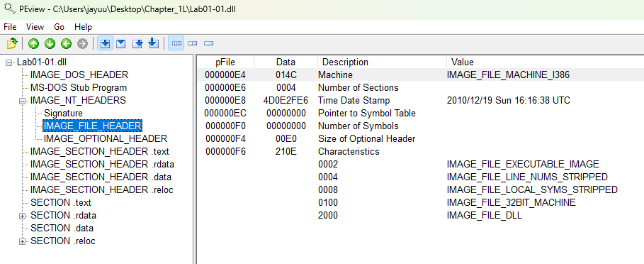The width and height of the screenshot is (644, 264).
Task: Click the IMAGE_FILE_LOCAL_SYMS_STRIPPED value
Action: [532, 190]
